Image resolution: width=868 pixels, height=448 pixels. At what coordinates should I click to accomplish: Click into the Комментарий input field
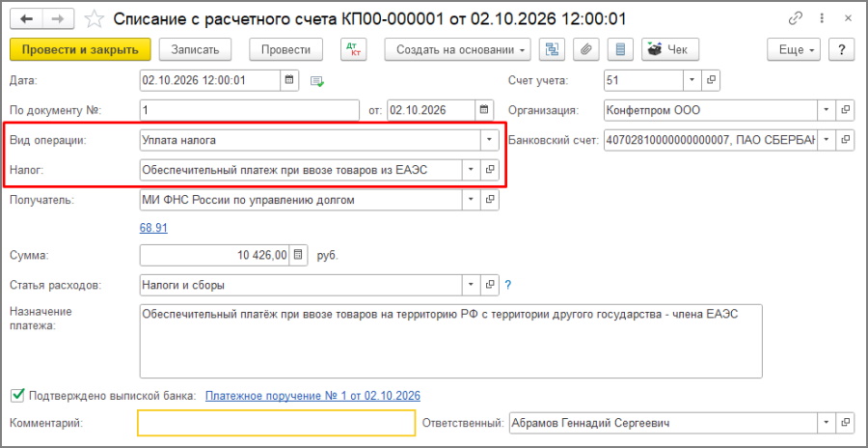pyautogui.click(x=276, y=423)
